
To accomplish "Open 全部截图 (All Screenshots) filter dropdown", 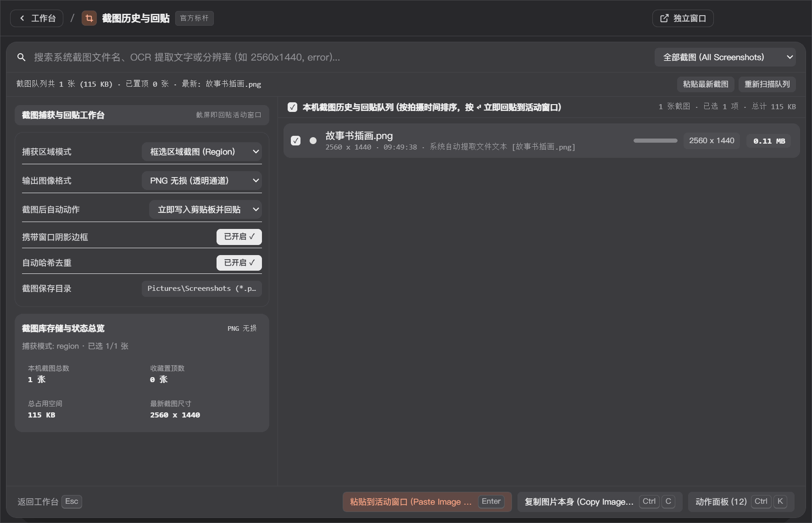I will pos(725,57).
